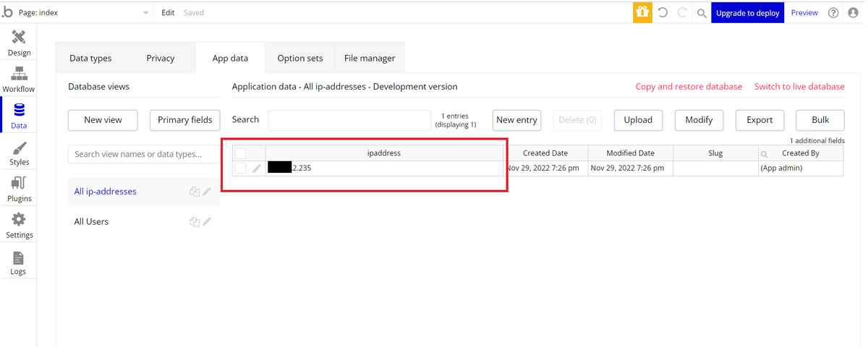Switch to the Data types tab
Screen dimensions: 868x347
click(90, 58)
